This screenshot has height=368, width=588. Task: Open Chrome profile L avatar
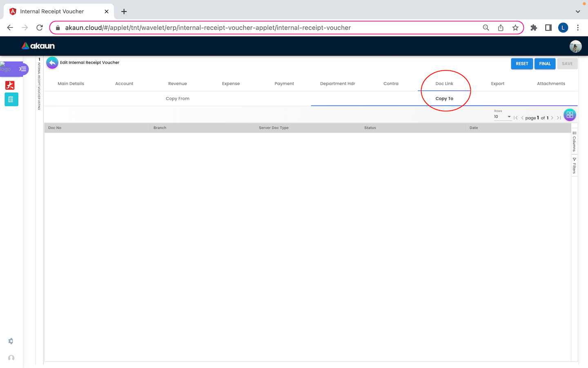[563, 28]
